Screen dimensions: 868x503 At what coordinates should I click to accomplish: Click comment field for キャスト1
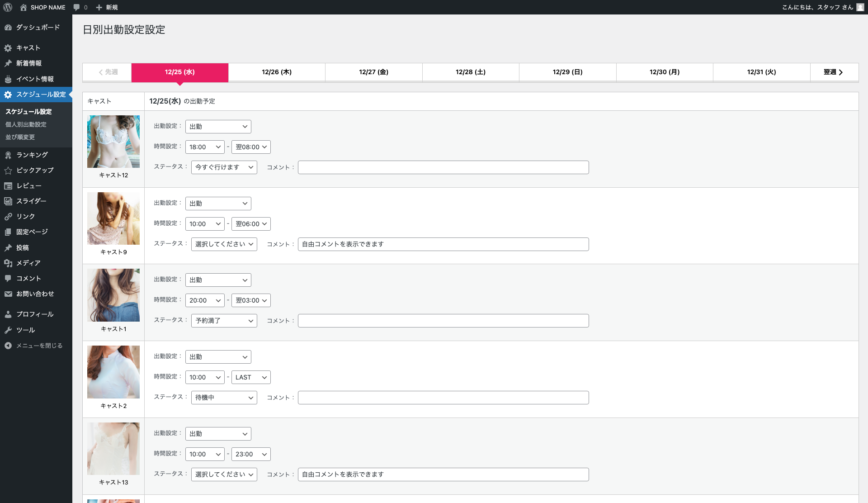click(x=443, y=321)
